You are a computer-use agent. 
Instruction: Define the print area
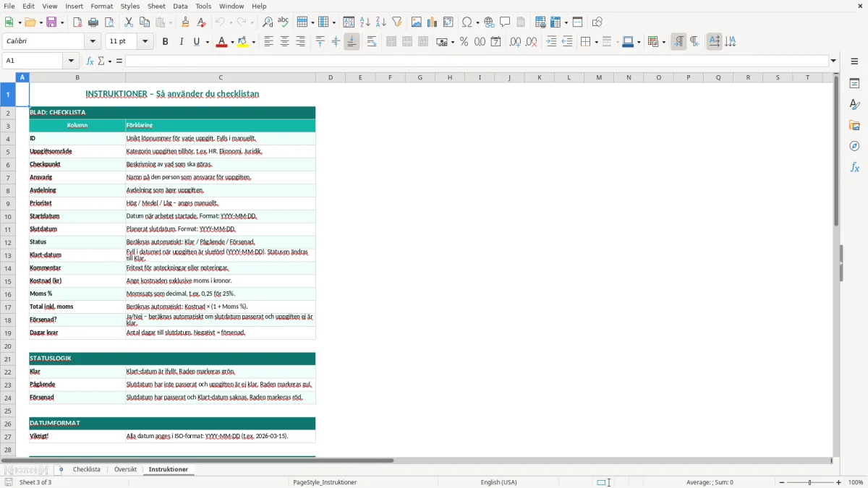pos(540,22)
